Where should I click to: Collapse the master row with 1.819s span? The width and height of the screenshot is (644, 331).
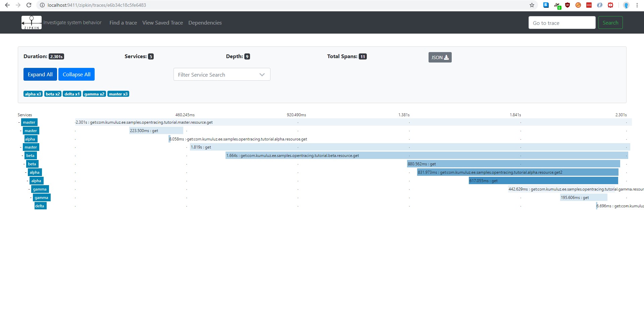pyautogui.click(x=21, y=147)
